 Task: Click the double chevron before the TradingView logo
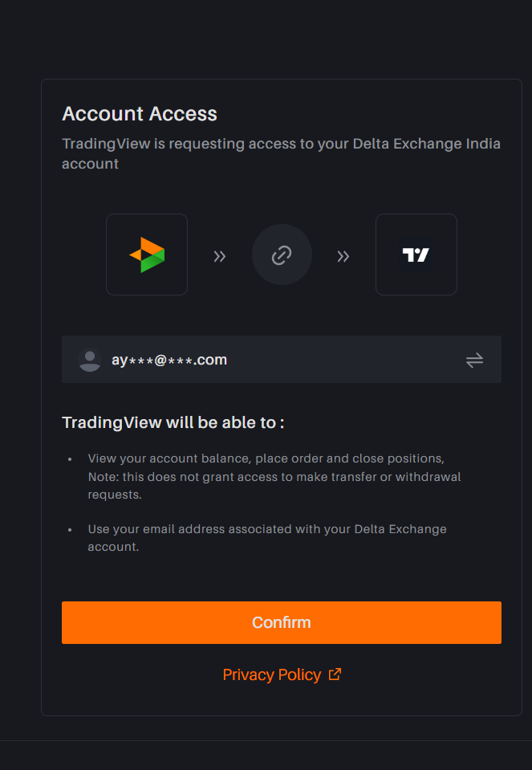click(x=343, y=256)
